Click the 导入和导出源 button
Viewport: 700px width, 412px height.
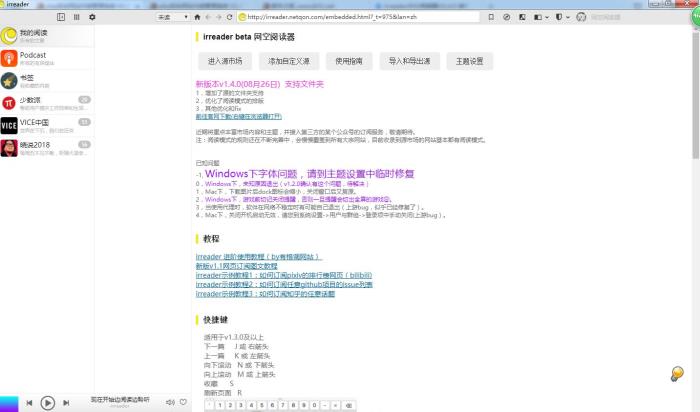pos(409,61)
